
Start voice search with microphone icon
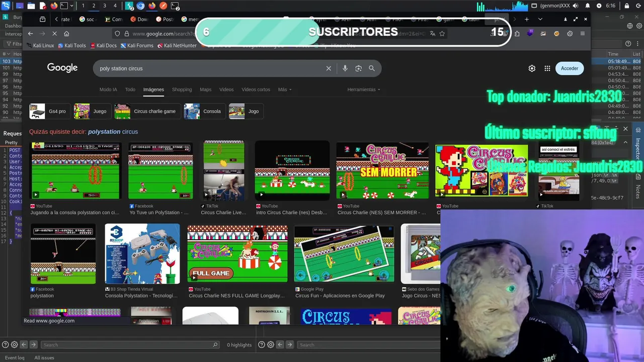pos(345,68)
